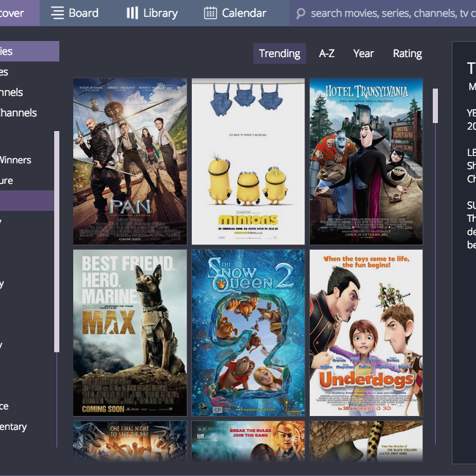Click the Board list icon
Viewport: 476px width, 476px height.
57,13
